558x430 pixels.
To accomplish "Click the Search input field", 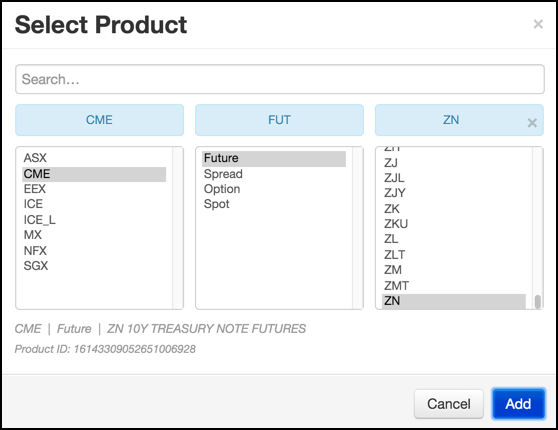I will tap(280, 79).
